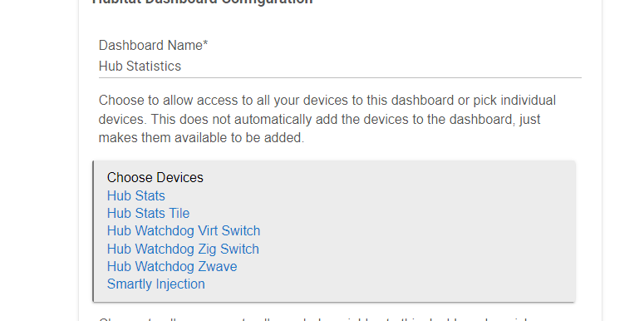Image resolution: width=644 pixels, height=321 pixels.
Task: Click the line 'makes them available to be added'
Action: click(x=201, y=138)
